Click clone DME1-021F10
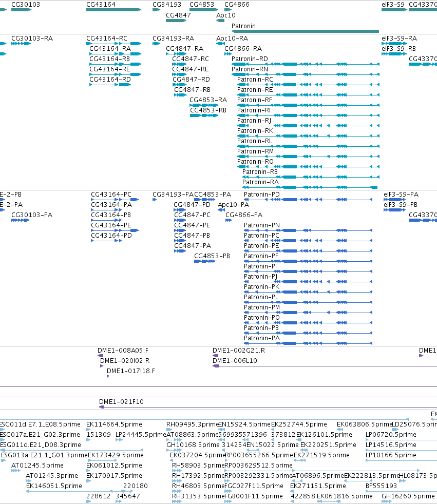Viewport: 437px width, 504px height. pyautogui.click(x=121, y=402)
